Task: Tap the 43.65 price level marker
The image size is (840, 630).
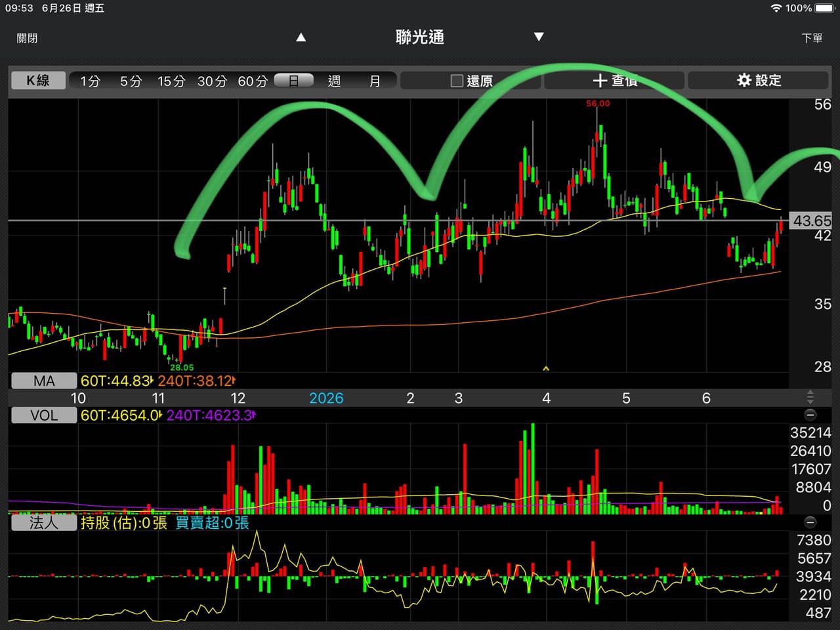Action: click(811, 220)
